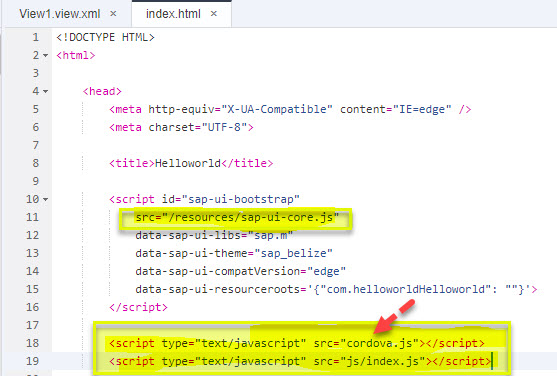Viewport: 557px width, 376px height.
Task: Collapse the script block fold at line 10
Action: [45, 199]
